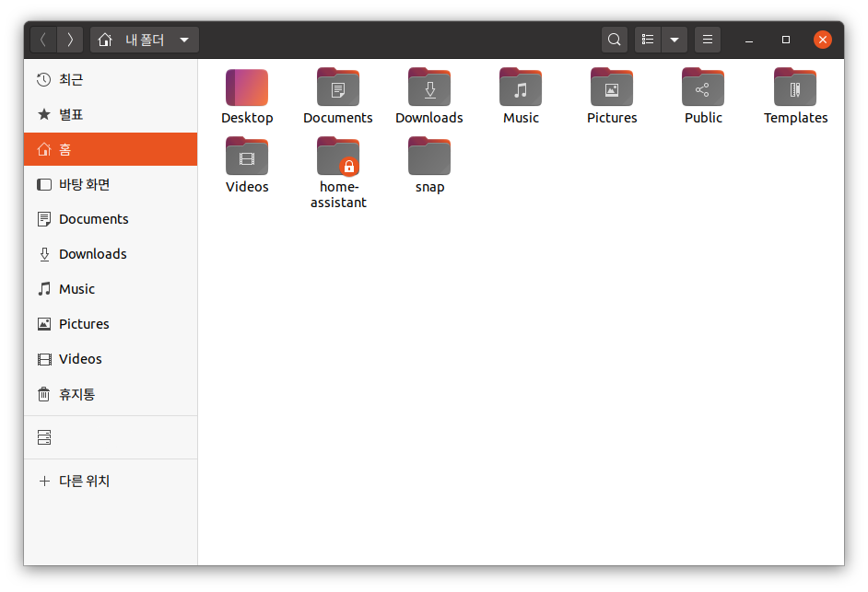Image resolution: width=868 pixels, height=592 pixels.
Task: Select the snap folder icon
Action: click(x=429, y=156)
